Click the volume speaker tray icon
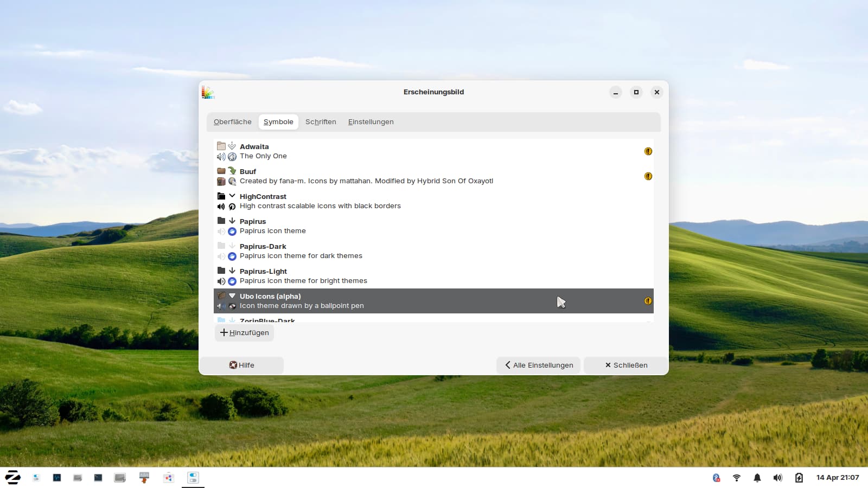 [778, 478]
